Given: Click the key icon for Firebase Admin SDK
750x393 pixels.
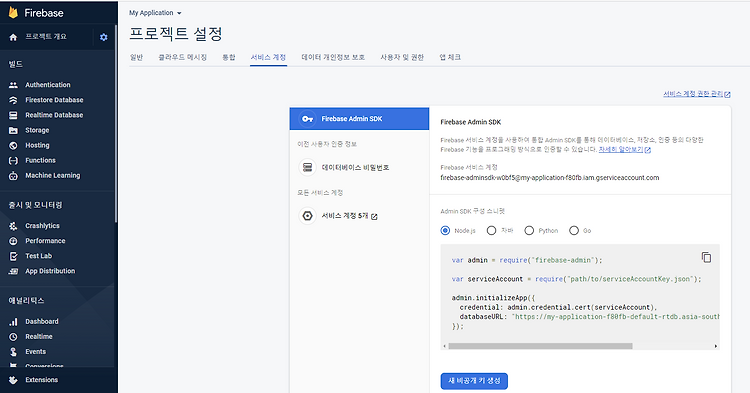Looking at the screenshot, I should pos(307,119).
